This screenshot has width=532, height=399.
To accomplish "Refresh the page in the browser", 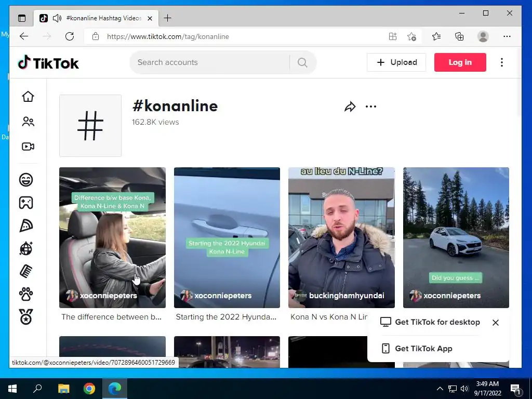I will (70, 36).
